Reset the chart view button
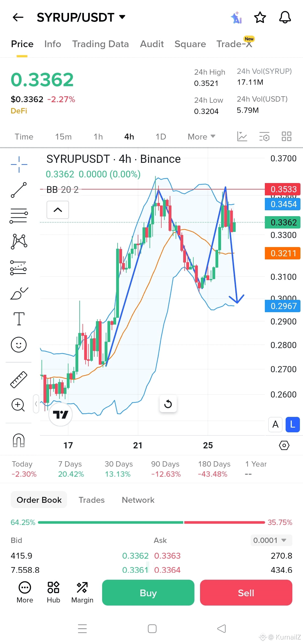The height and width of the screenshot is (644, 303). point(168,404)
